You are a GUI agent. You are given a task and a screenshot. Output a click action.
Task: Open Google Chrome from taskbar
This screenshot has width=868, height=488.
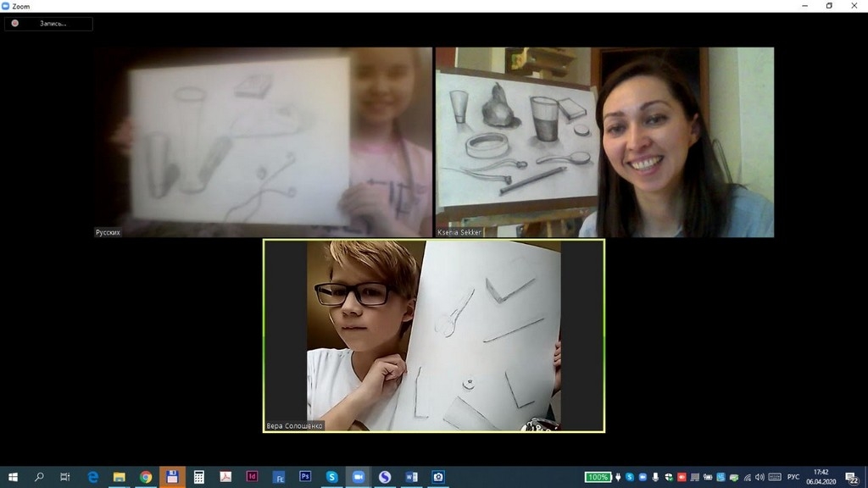(146, 477)
